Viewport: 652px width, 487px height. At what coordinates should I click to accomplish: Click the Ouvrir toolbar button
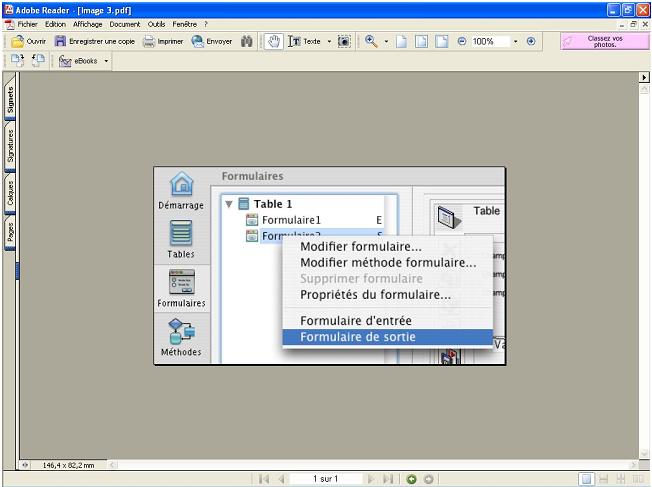29,42
